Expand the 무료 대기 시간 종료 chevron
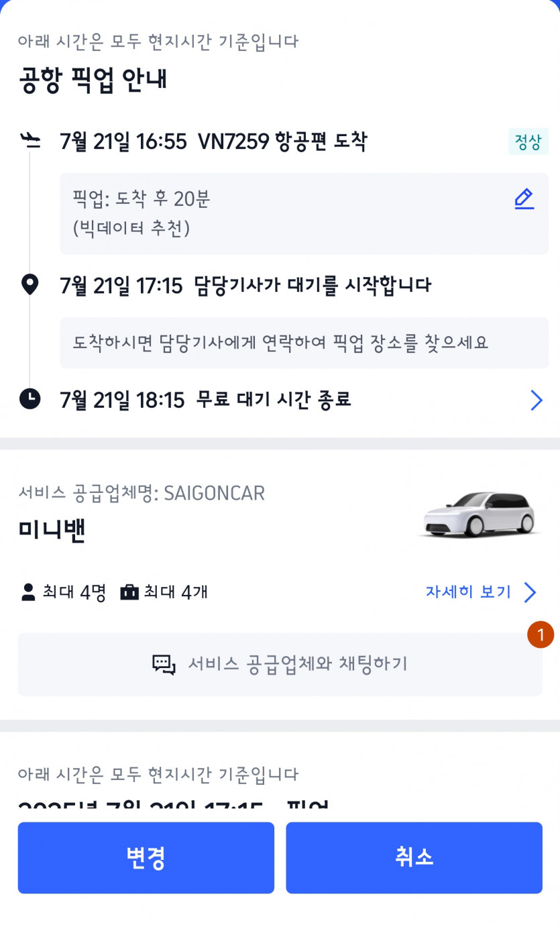Screen dimensions: 560x933 [x=536, y=400]
